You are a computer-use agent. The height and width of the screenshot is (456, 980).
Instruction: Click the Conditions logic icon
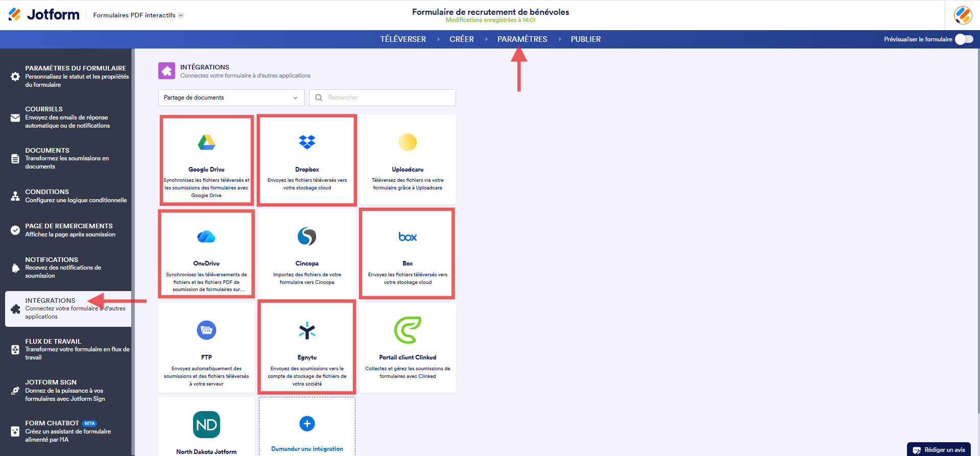tap(15, 196)
